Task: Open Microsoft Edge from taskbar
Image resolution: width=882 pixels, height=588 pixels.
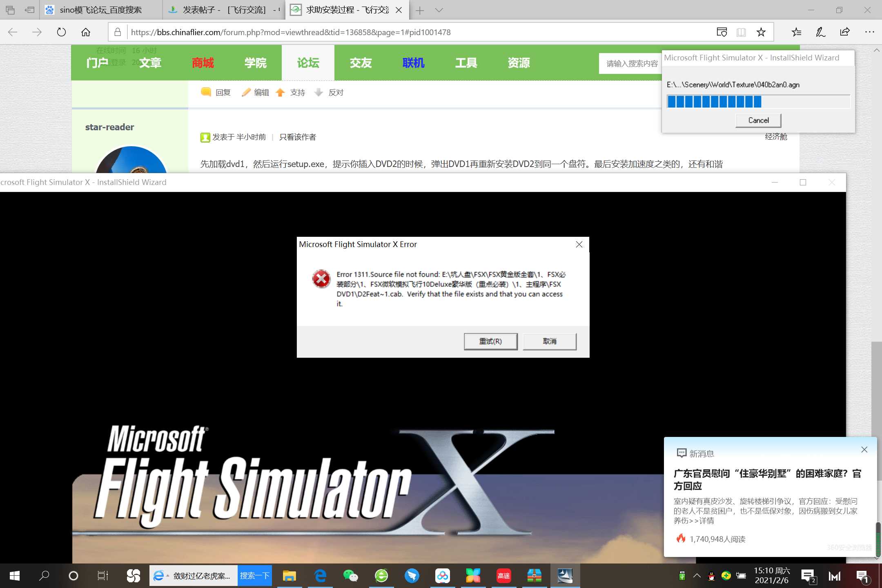Action: 320,576
